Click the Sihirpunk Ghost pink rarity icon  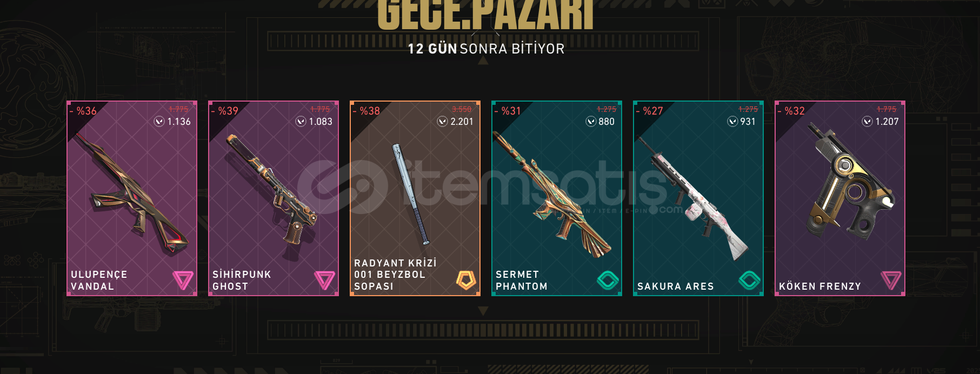click(324, 280)
